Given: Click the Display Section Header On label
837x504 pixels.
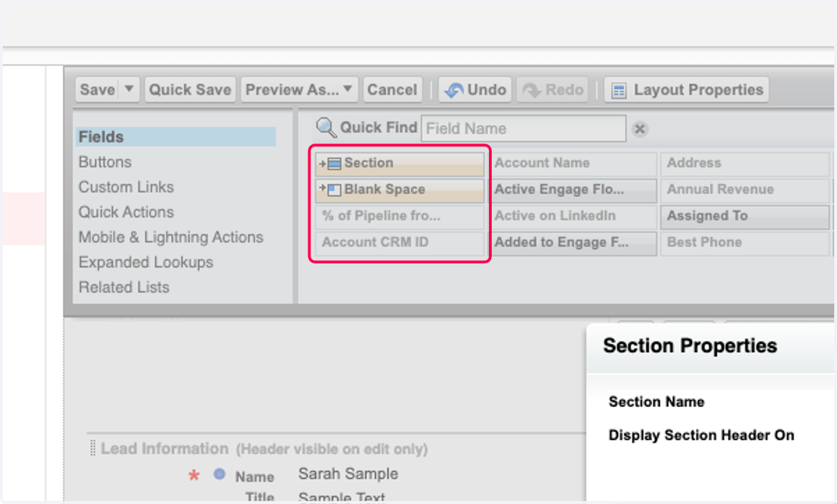Looking at the screenshot, I should coord(701,435).
